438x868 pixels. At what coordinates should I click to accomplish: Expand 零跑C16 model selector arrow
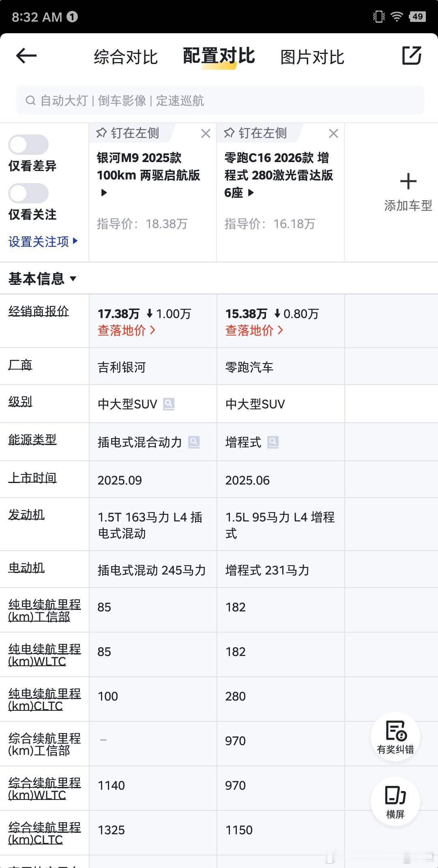pos(251,192)
